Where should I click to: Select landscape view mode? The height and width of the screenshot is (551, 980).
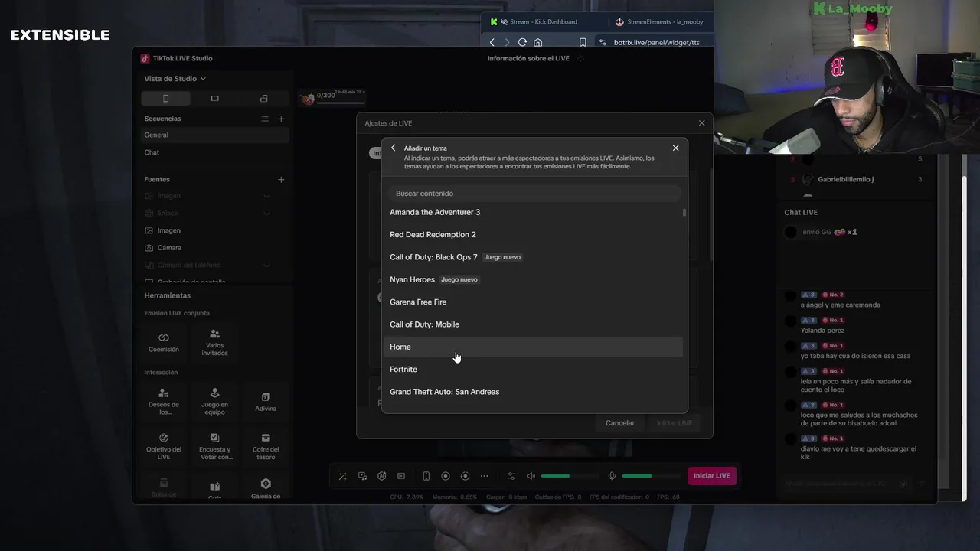(214, 99)
